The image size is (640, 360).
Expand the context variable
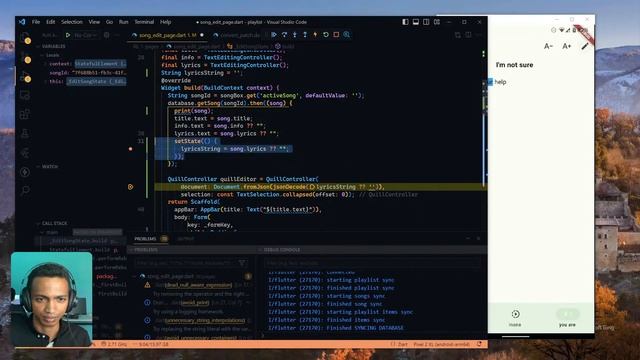(x=45, y=64)
